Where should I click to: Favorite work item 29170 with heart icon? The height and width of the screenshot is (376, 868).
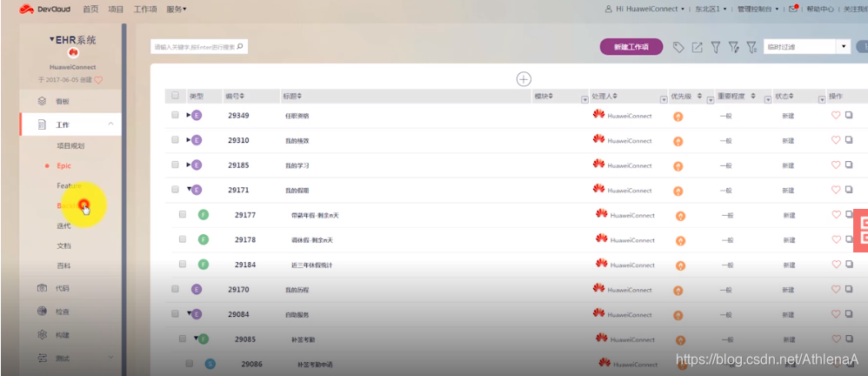coord(836,289)
